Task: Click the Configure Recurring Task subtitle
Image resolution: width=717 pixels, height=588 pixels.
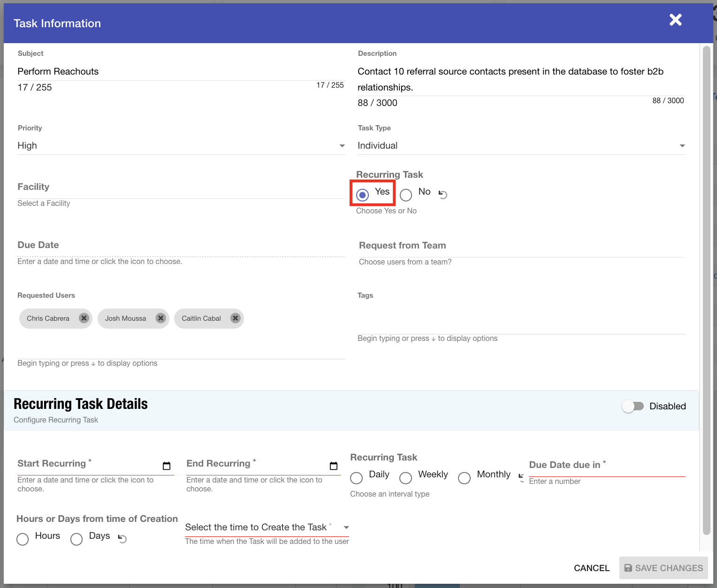Action: 56,420
